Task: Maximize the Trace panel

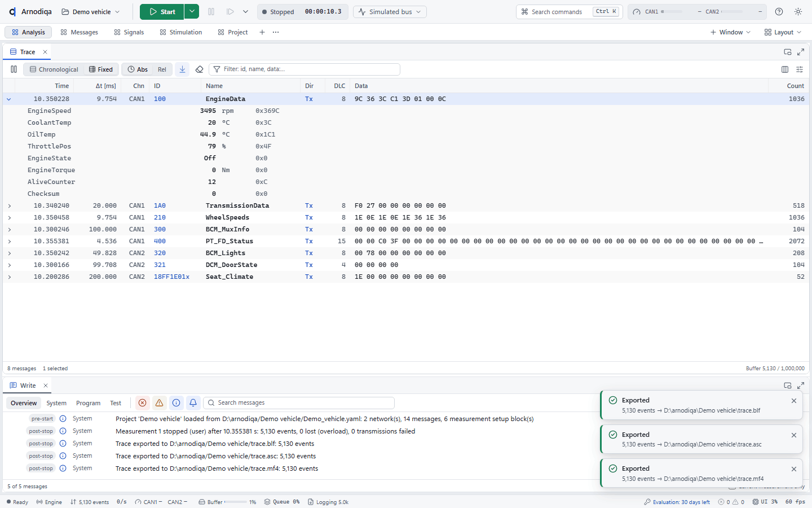Action: [x=801, y=52]
